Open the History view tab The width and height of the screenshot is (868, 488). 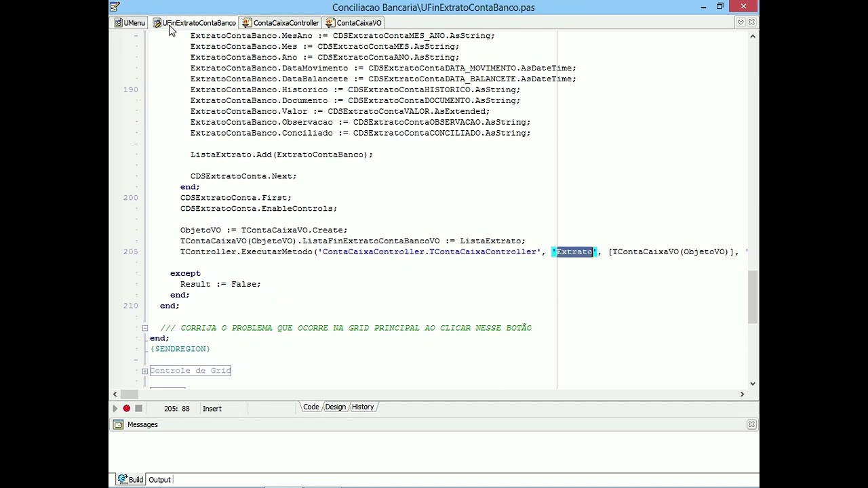[363, 407]
